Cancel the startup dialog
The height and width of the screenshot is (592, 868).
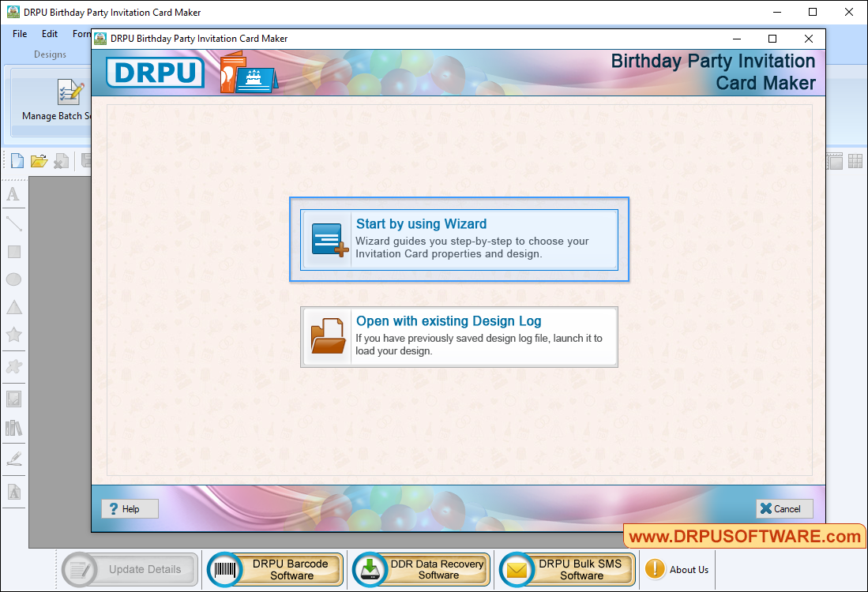tap(783, 508)
